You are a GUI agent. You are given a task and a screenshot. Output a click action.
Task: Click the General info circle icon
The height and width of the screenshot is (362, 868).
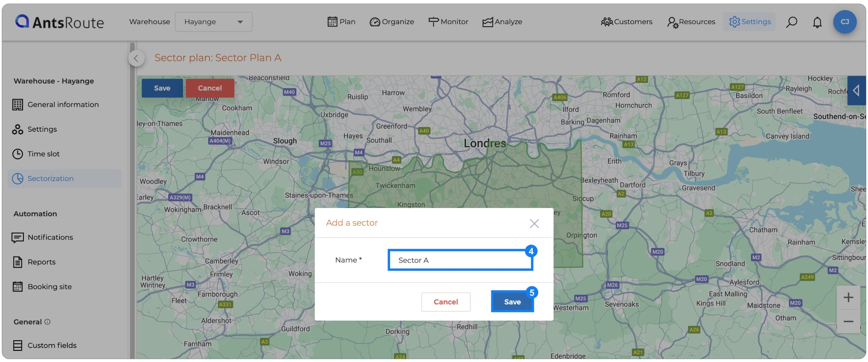point(47,322)
